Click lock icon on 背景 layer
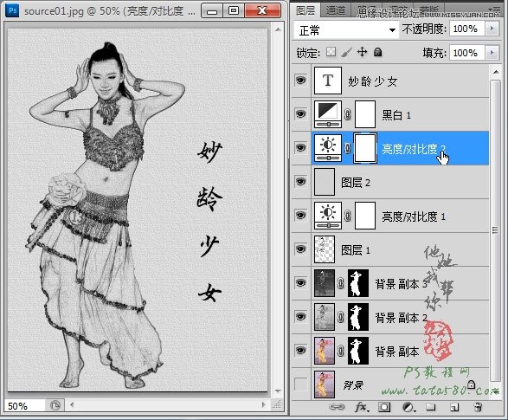508x420 pixels. 472,384
